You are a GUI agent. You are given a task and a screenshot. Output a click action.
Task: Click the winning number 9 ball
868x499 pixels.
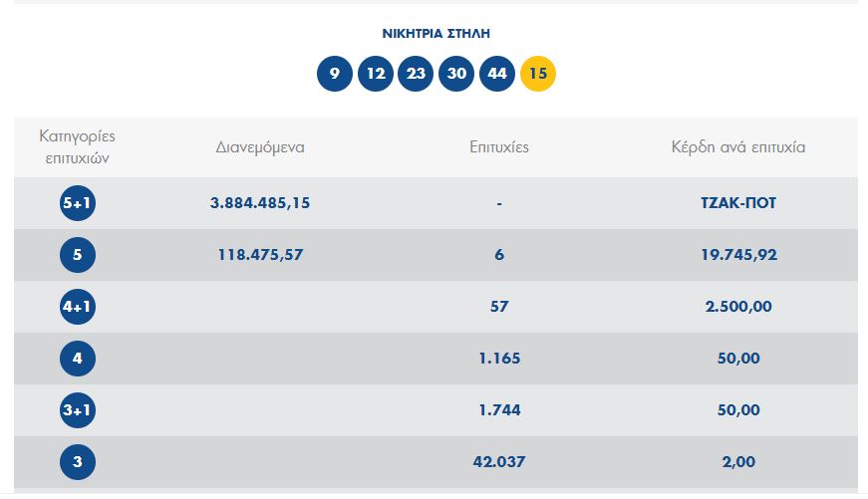tap(335, 74)
